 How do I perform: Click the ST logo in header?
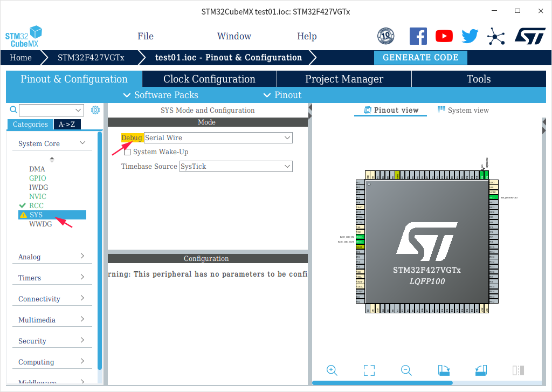(x=530, y=36)
